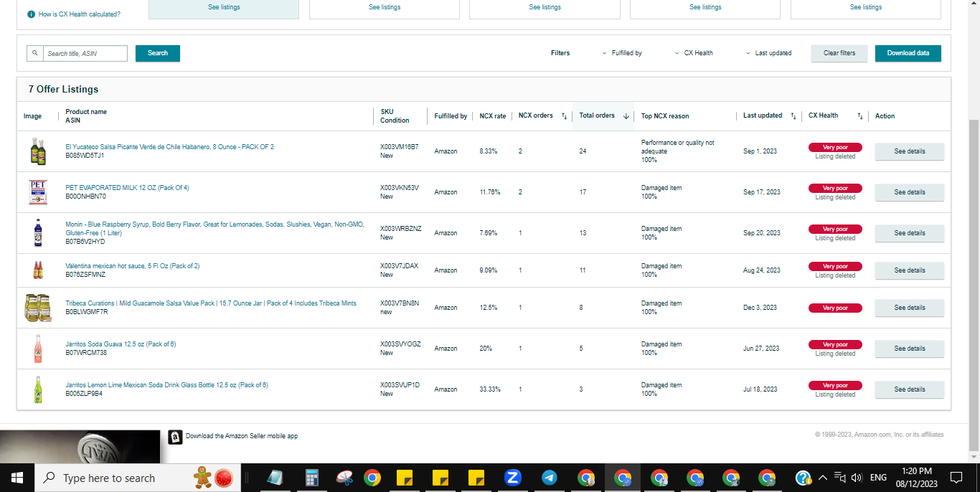Sort by CX Health column arrows
Image resolution: width=980 pixels, height=492 pixels.
859,116
